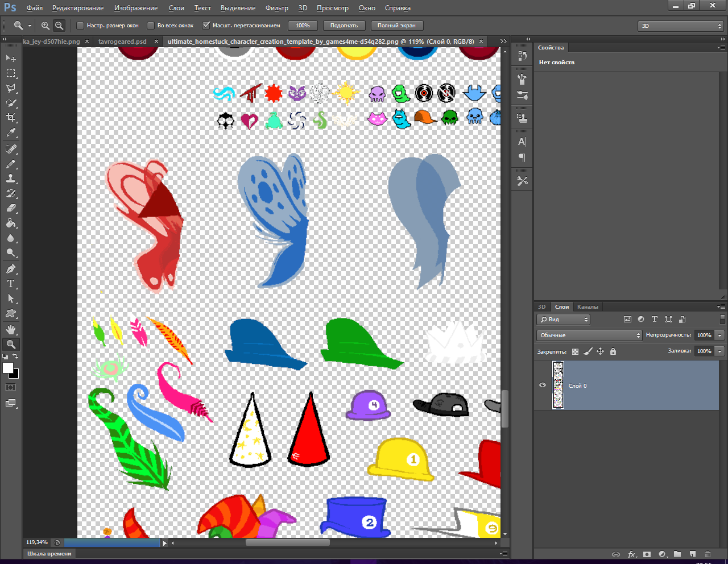
Task: Open the Clone Source panel icon
Action: click(x=522, y=118)
